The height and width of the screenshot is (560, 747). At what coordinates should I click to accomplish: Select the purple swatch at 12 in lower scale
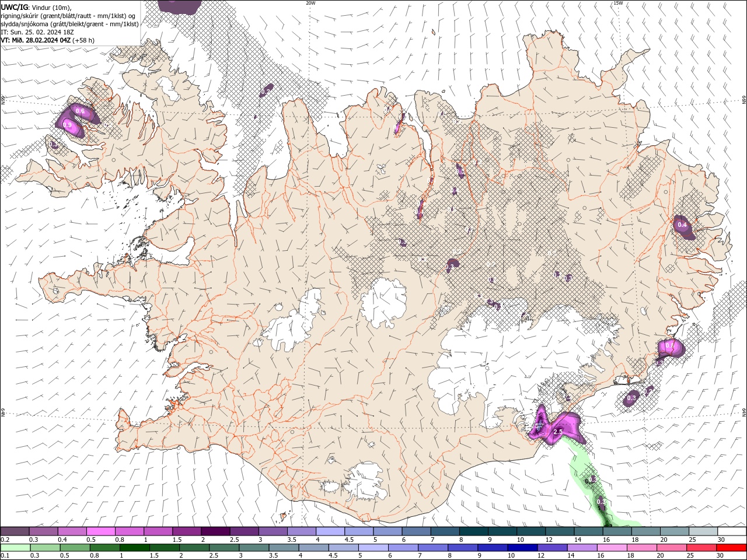[x=551, y=548]
